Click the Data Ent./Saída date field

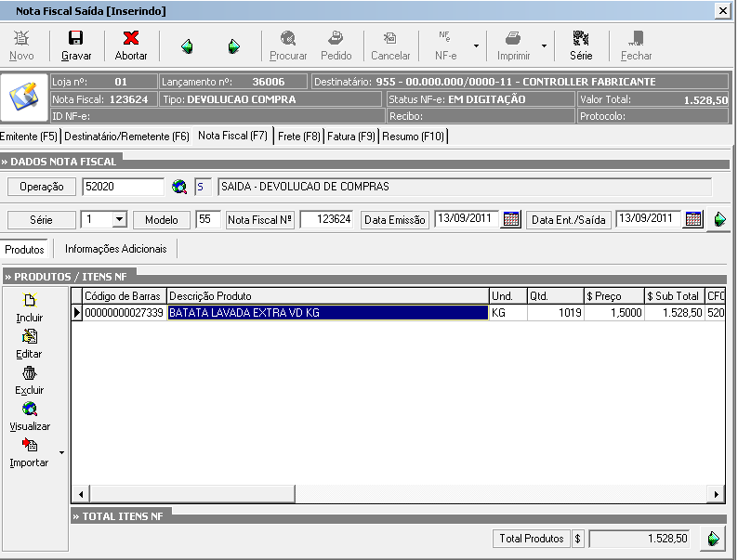pyautogui.click(x=648, y=219)
